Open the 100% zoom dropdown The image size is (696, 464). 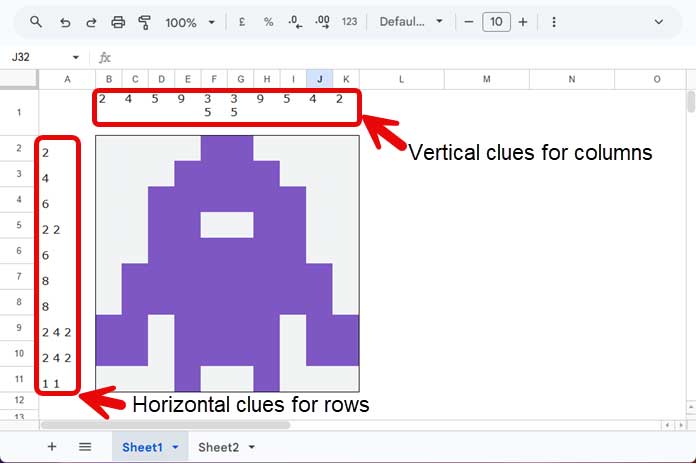[x=190, y=22]
